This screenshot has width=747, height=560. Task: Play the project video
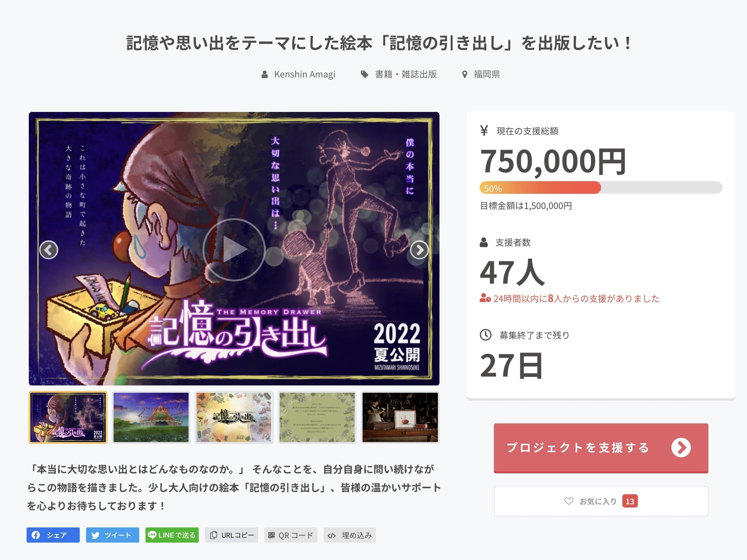coord(234,249)
